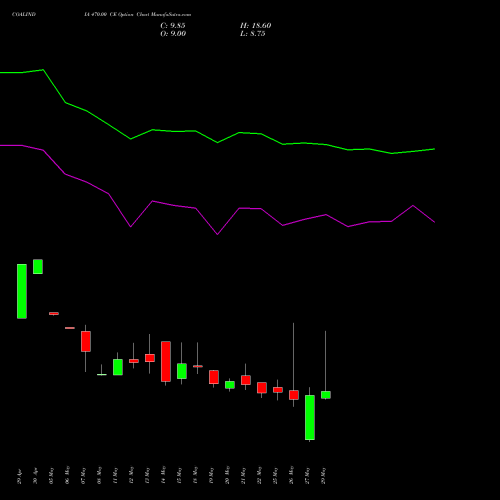Viewport: 500px width, 500px height.
Task: Select the red candle for 19 May
Action: [214, 377]
